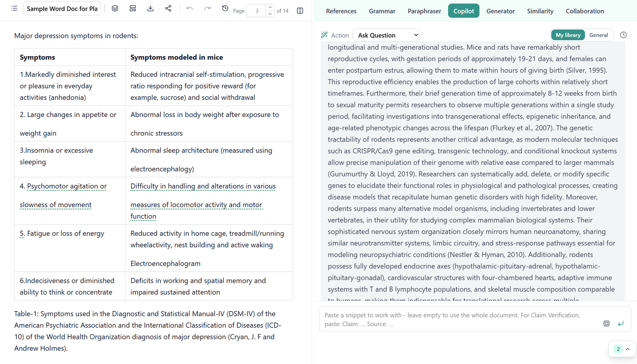The height and width of the screenshot is (364, 637).
Task: Click the magic wand Action icon
Action: click(x=324, y=35)
